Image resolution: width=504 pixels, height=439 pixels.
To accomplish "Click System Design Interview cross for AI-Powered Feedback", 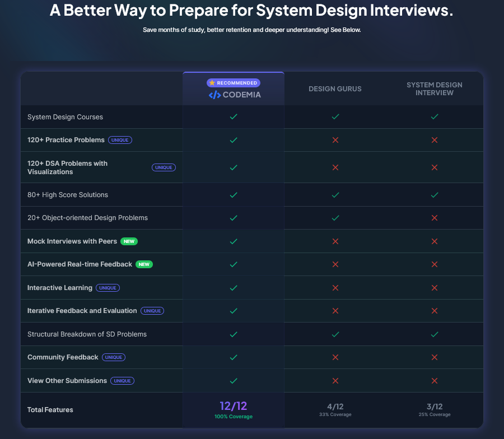I will tap(435, 264).
